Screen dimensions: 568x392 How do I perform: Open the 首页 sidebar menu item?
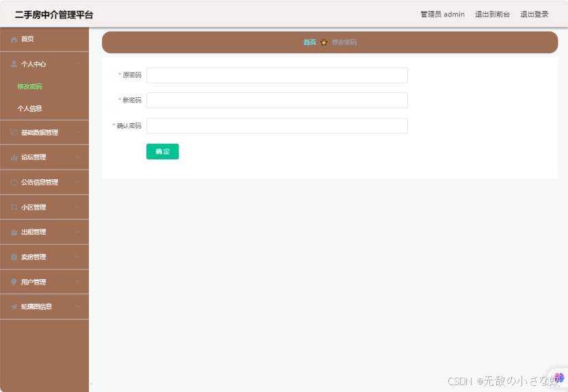[44, 39]
